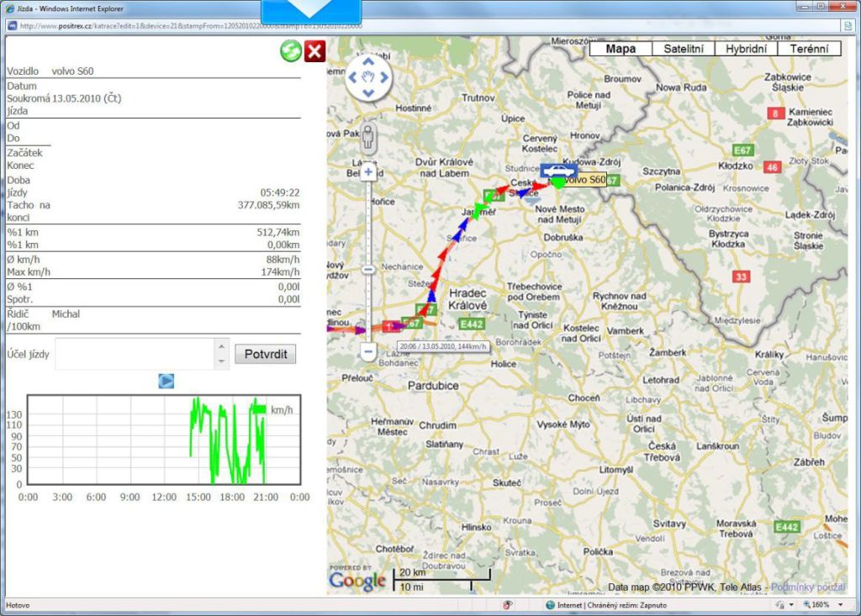
Task: Zoom out with the minus button
Action: pyautogui.click(x=368, y=351)
